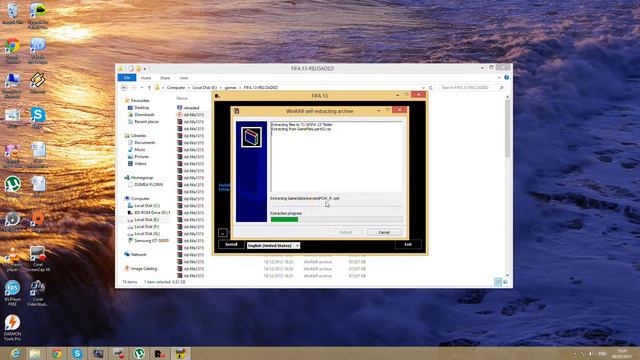Sort by the Name column header

click(182, 98)
